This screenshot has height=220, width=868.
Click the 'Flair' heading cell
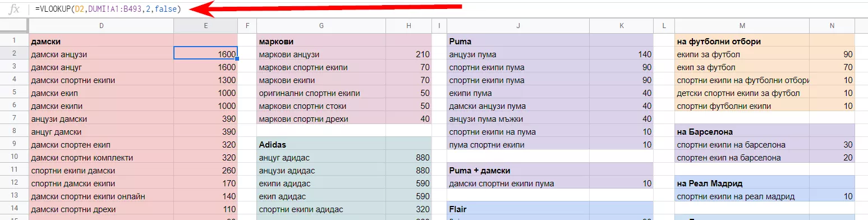tap(518, 209)
